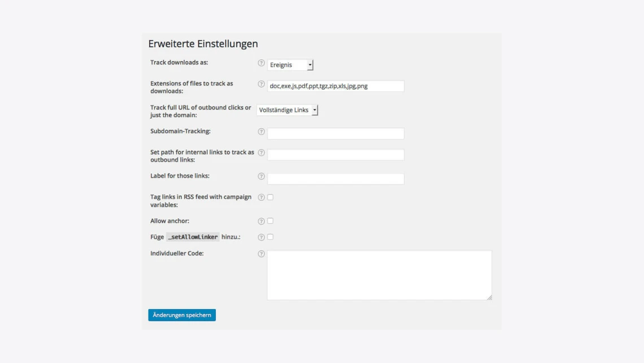This screenshot has height=363, width=644.
Task: Enable Tag links in RSS feed checkbox
Action: pos(270,197)
